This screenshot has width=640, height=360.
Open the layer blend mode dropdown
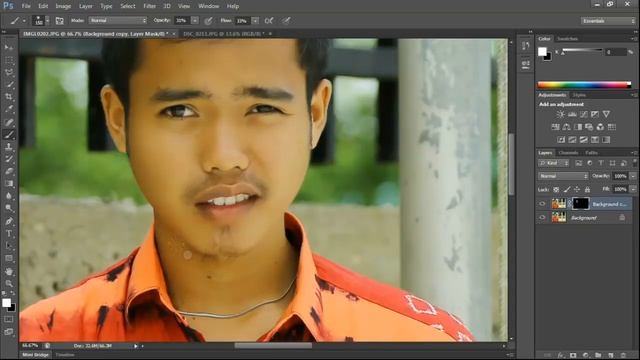click(x=563, y=176)
